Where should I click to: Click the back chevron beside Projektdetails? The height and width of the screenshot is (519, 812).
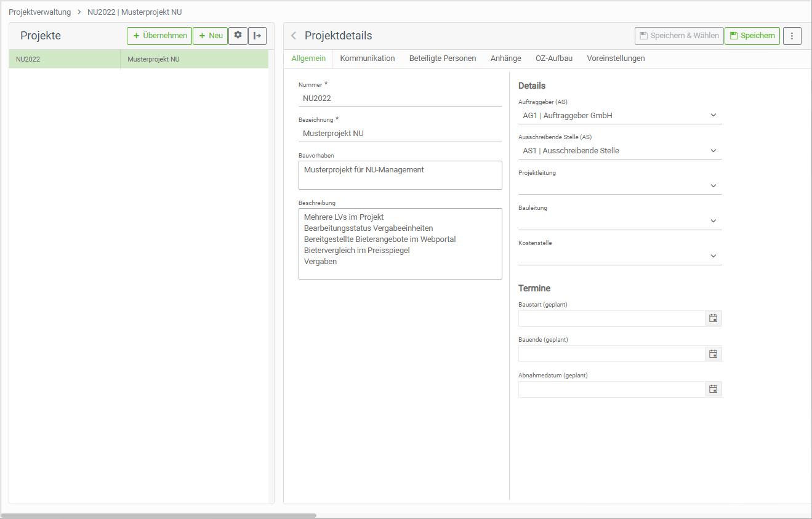[x=294, y=36]
